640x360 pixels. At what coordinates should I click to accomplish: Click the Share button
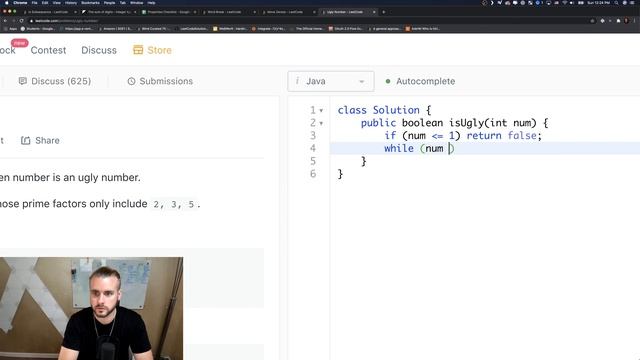pos(40,140)
